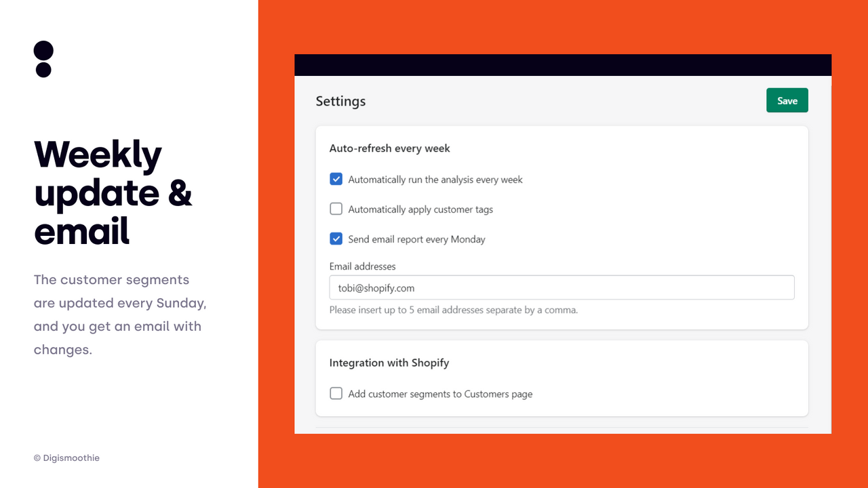Save the settings with the green button
Image resolution: width=868 pixels, height=488 pixels.
(787, 100)
